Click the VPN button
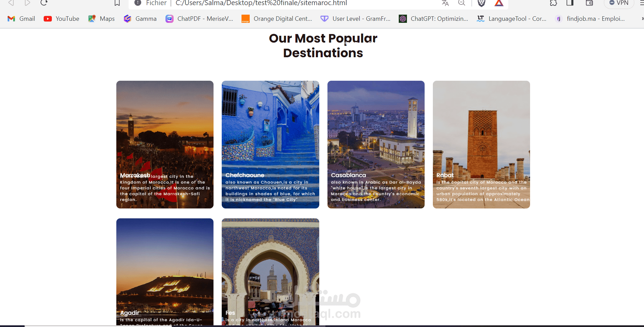The image size is (644, 327). pyautogui.click(x=619, y=3)
